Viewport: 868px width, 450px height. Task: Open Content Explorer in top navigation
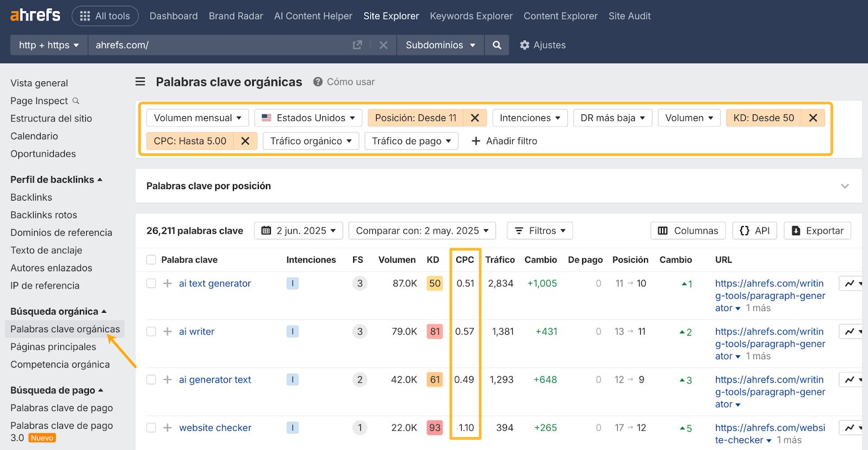(x=560, y=16)
